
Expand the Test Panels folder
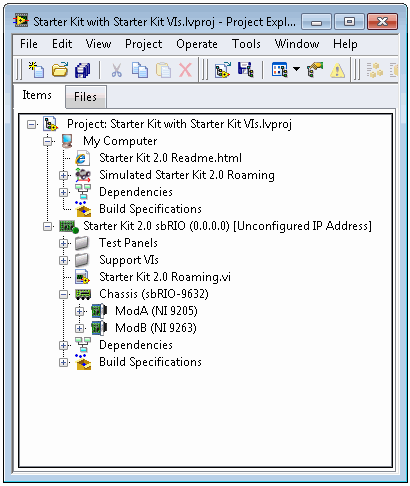point(64,243)
